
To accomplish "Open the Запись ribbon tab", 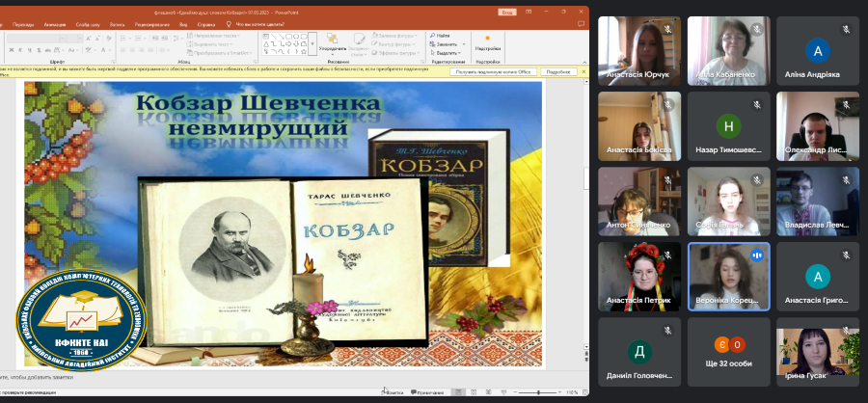I will tap(118, 24).
